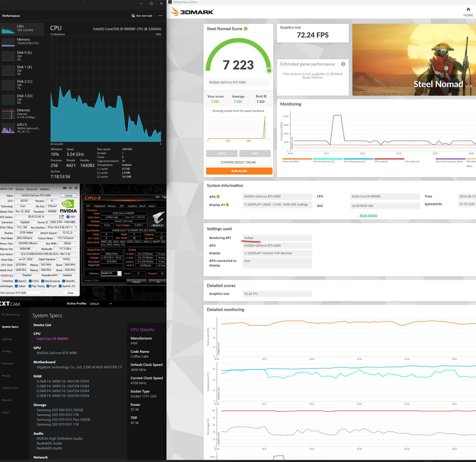Screen dimensions: 476x462
Task: Select Disk 2 (C:) in Task Manager
Action: click(x=22, y=85)
